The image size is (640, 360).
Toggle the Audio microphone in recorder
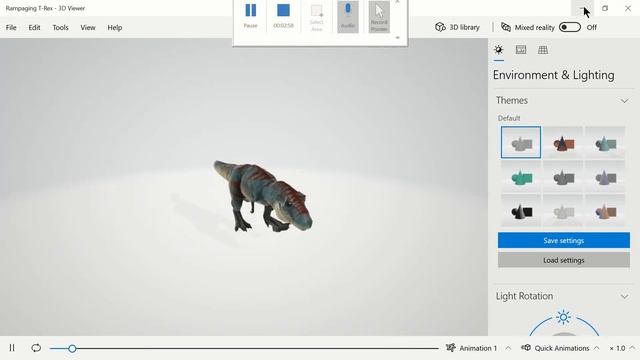[x=348, y=17]
